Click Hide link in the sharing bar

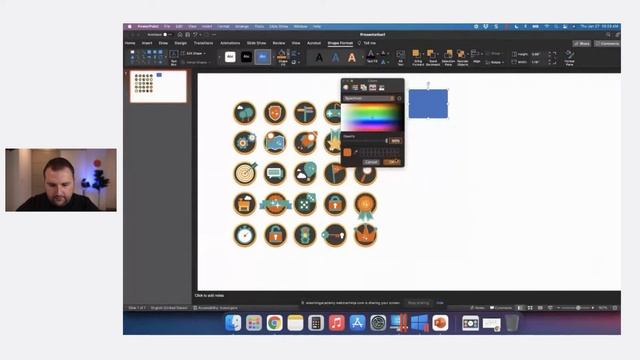440,303
